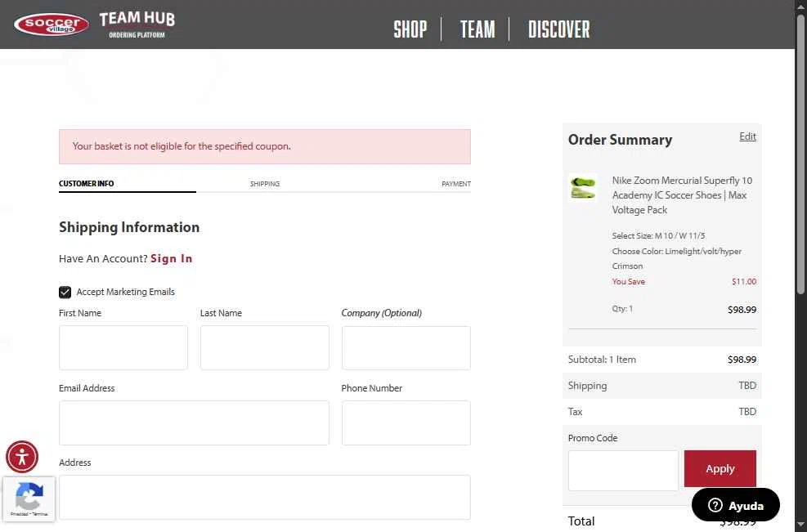Open the Ayuda help chat button
Image resolution: width=807 pixels, height=532 pixels.
pos(736,505)
